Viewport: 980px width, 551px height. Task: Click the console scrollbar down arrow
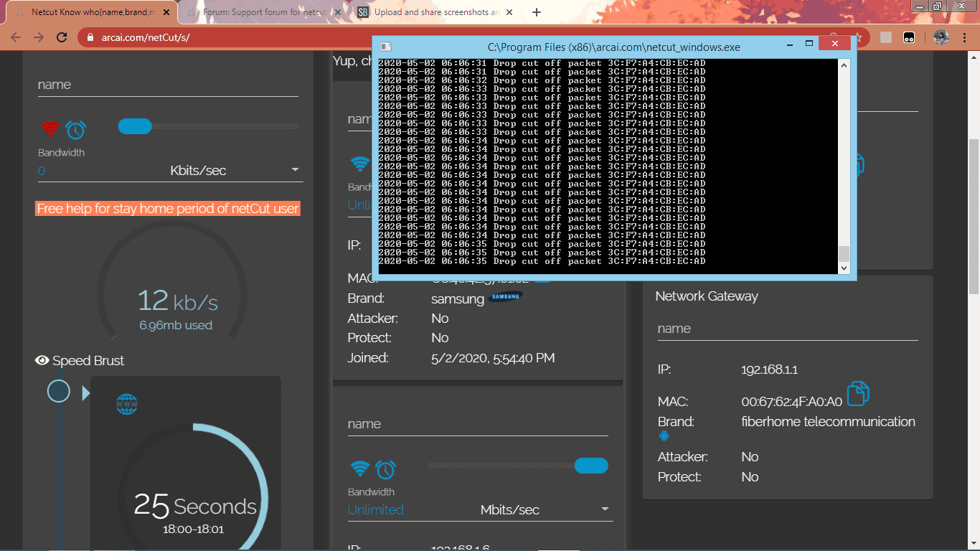844,268
